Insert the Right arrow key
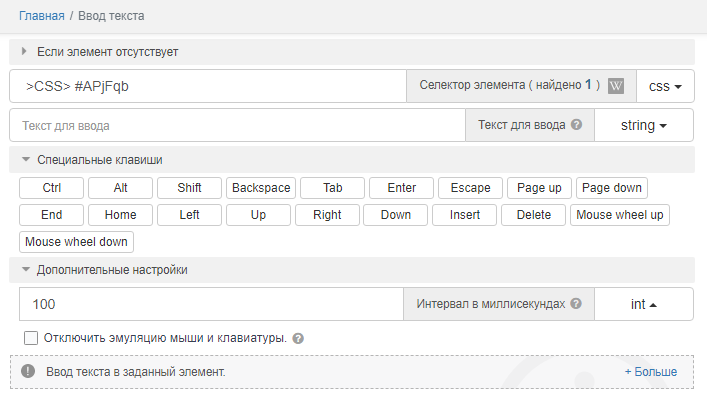 pos(327,215)
